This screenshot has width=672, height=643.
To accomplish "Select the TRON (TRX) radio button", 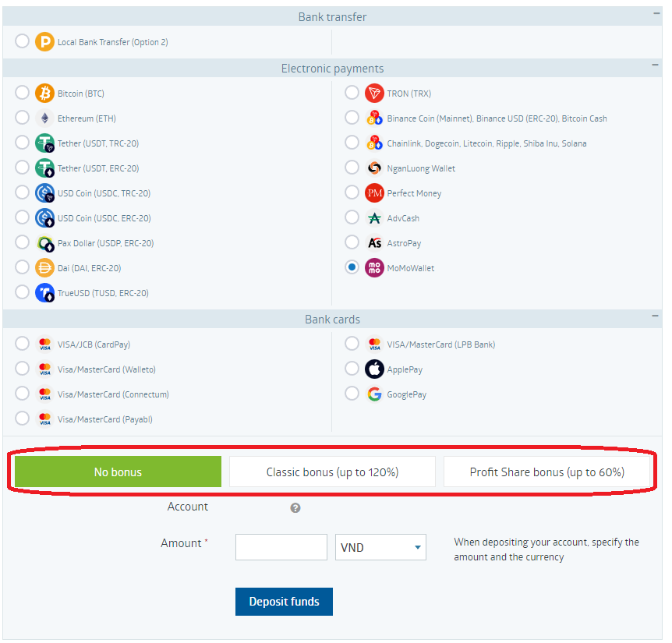I will pos(352,92).
